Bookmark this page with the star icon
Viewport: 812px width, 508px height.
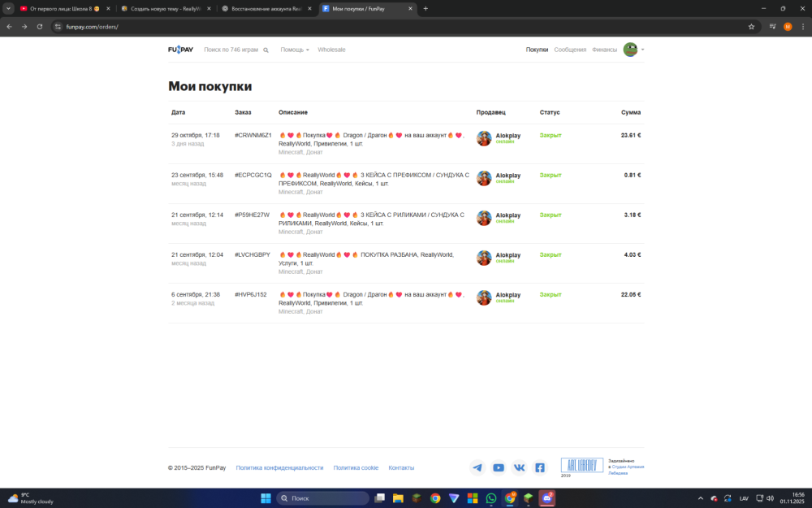(x=751, y=27)
